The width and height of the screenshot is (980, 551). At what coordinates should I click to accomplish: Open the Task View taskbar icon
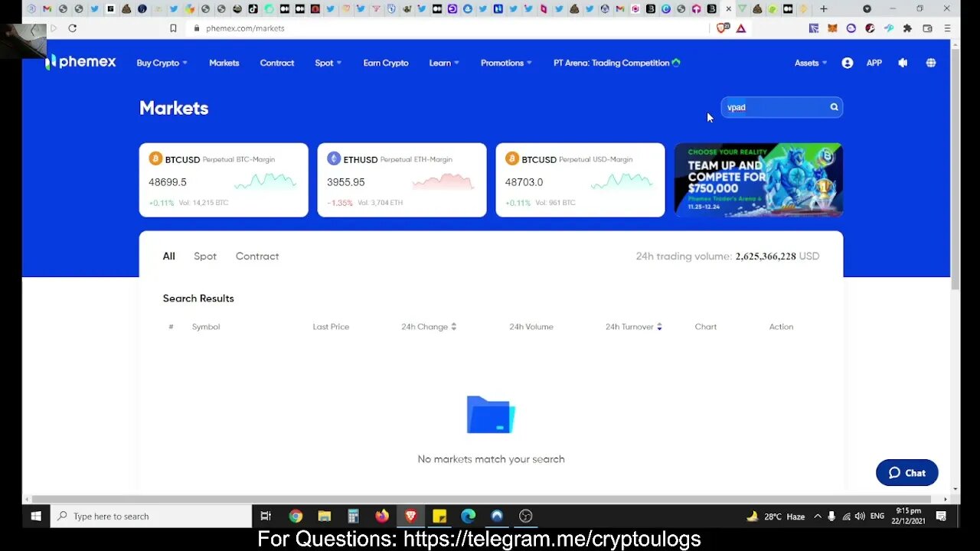click(266, 517)
